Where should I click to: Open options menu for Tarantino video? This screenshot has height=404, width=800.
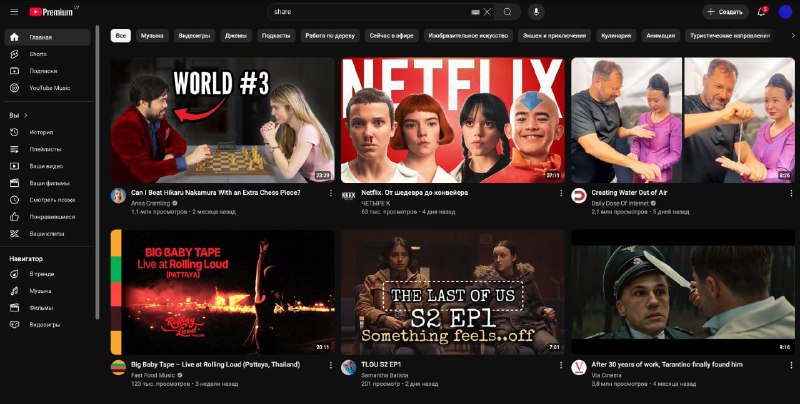coord(791,365)
